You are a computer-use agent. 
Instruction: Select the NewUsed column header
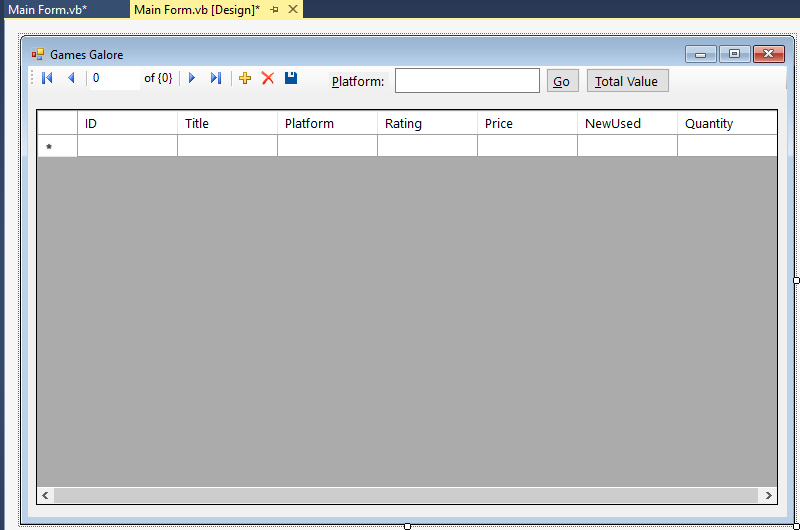(627, 123)
